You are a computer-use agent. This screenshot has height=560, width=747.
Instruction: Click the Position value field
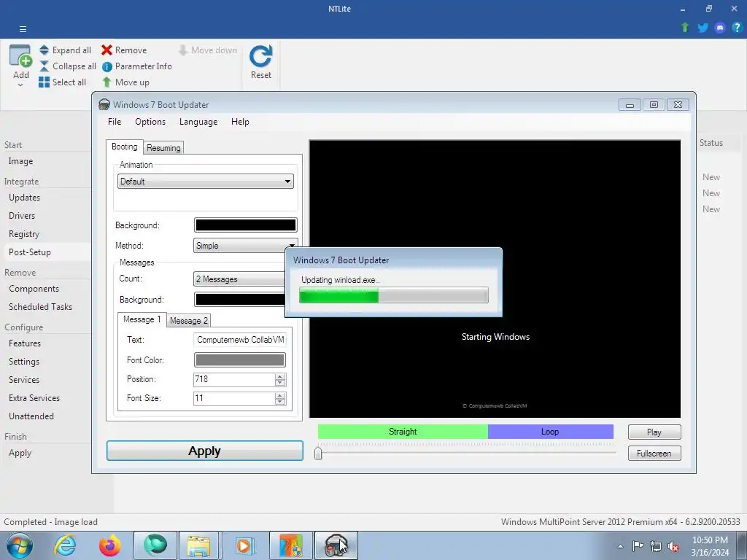(x=234, y=379)
